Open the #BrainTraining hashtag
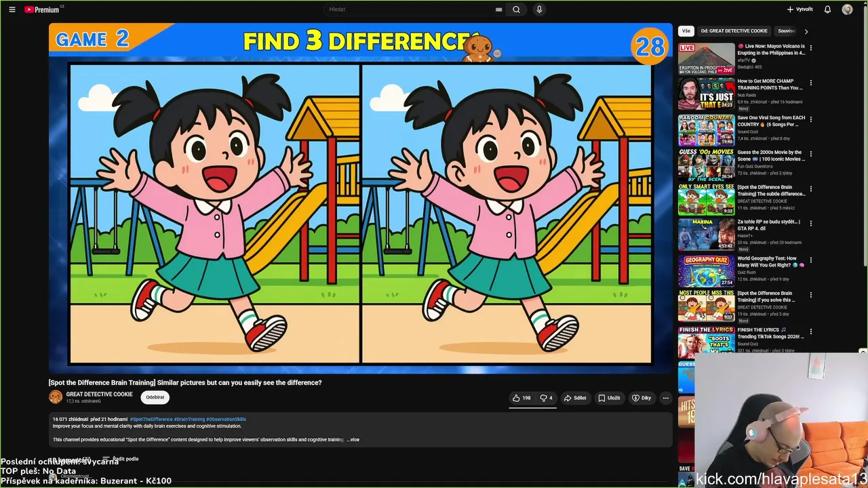Screen dimensions: 868x488 coord(189,420)
